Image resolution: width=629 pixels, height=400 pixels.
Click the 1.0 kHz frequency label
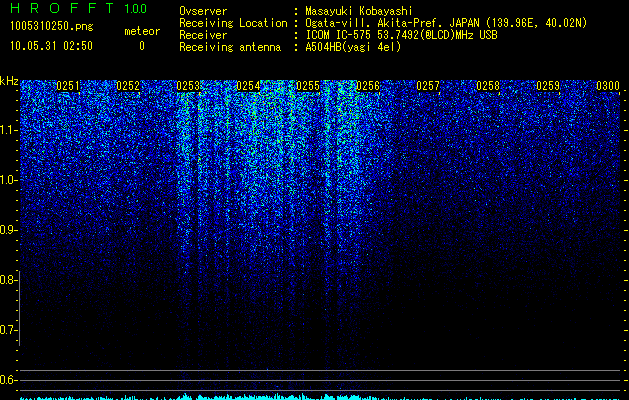pyautogui.click(x=7, y=180)
